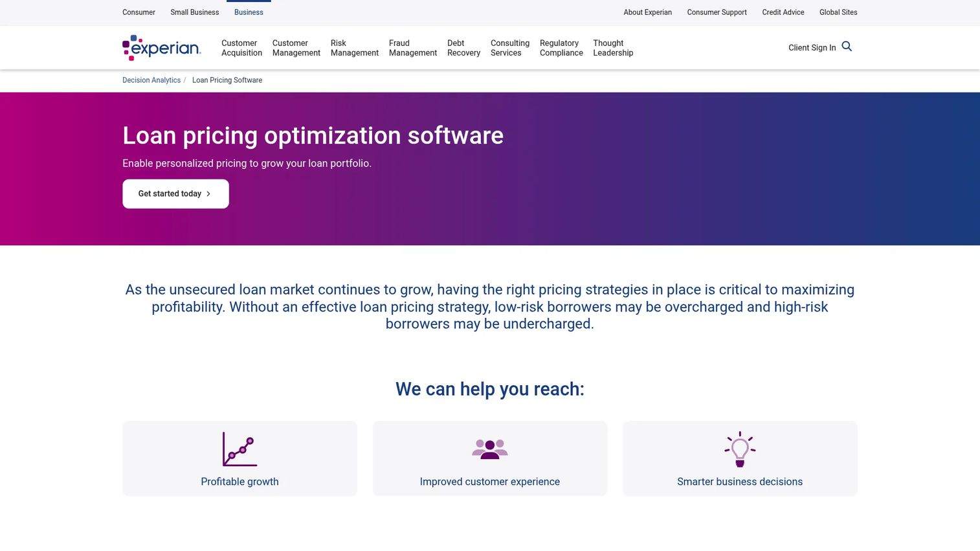Click Client Sign In
Viewport: 980px width, 551px height.
point(812,48)
